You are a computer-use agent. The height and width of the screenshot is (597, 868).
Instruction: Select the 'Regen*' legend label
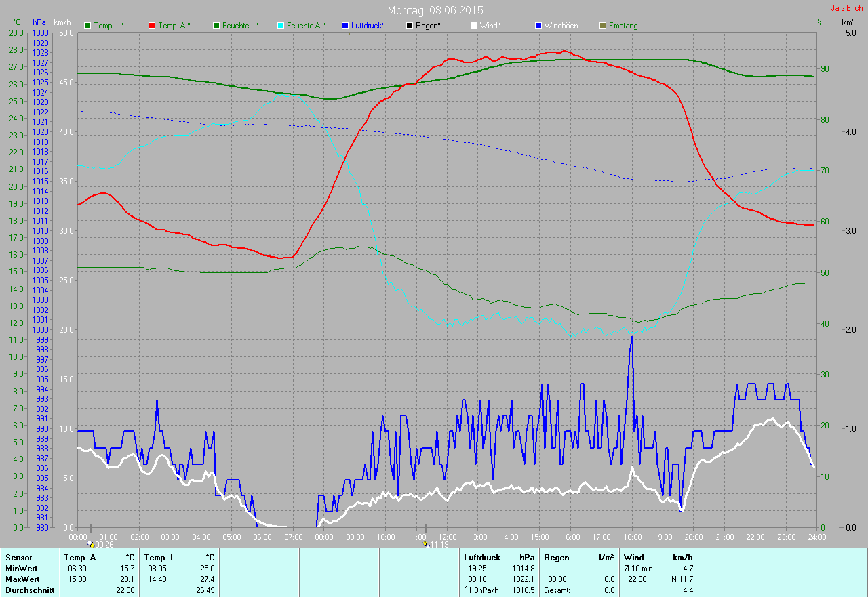coord(428,26)
